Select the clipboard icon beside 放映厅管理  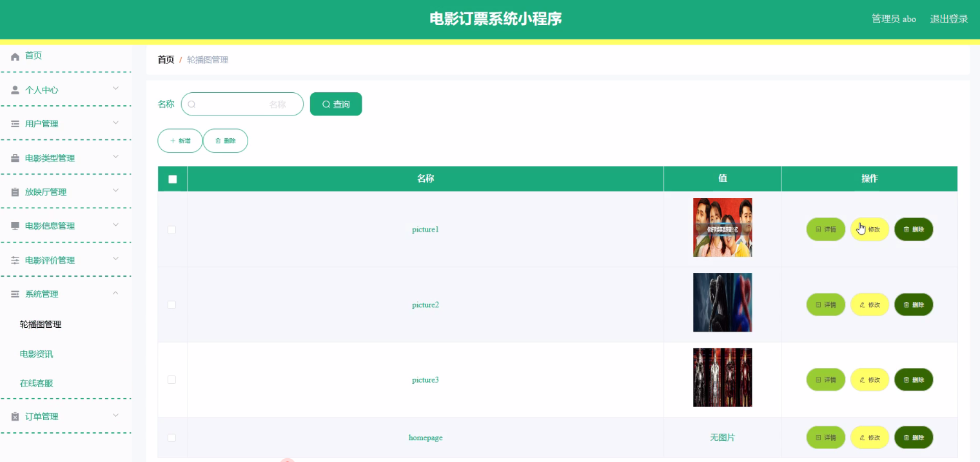pos(14,191)
